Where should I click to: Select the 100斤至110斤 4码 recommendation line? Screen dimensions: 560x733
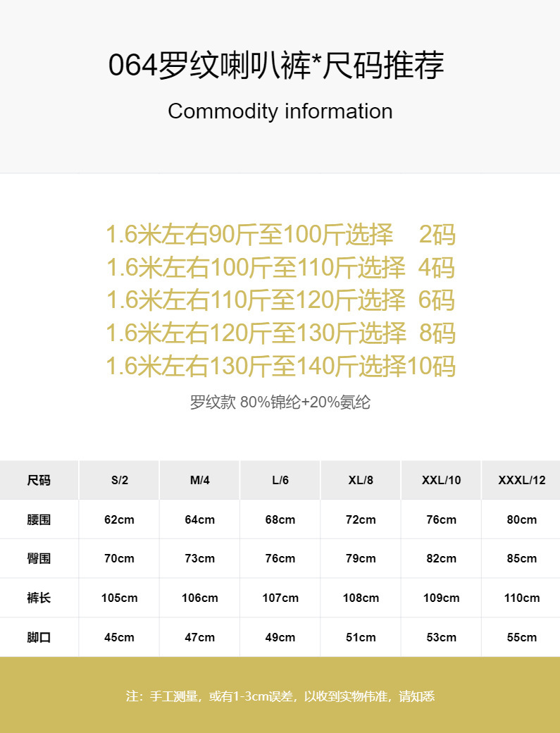280,268
